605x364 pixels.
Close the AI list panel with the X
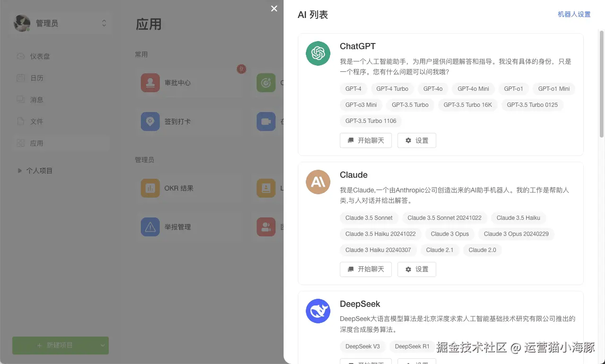[274, 9]
